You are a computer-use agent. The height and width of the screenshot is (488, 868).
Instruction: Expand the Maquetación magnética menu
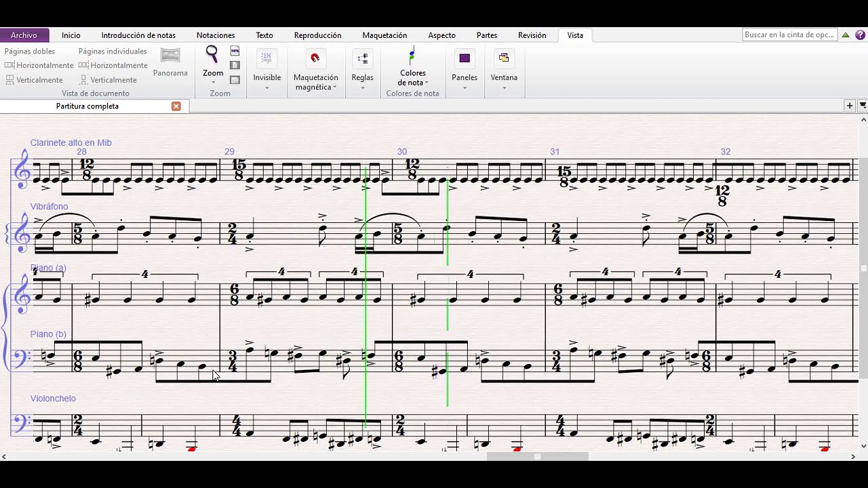315,82
